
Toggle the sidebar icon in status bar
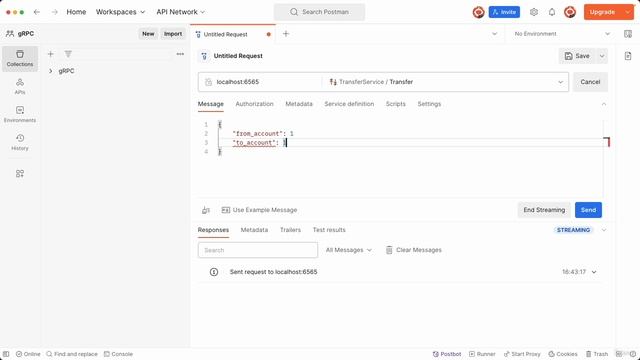6,354
